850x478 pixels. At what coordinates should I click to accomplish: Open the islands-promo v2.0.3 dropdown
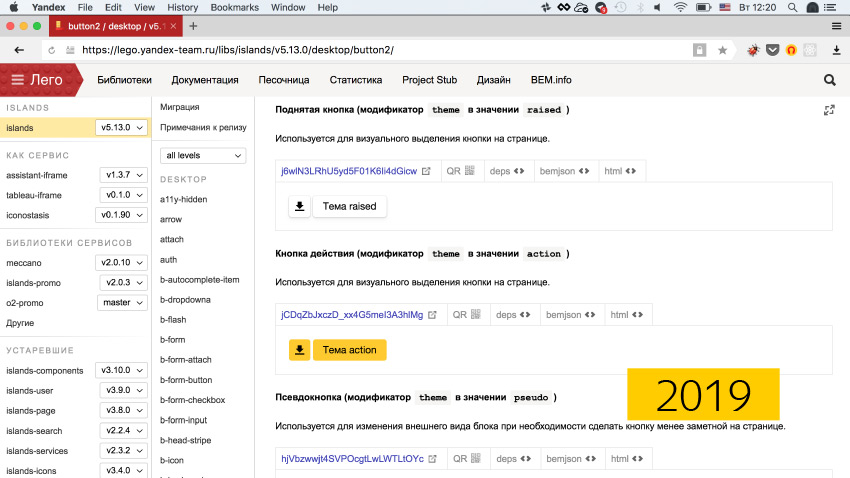[124, 283]
